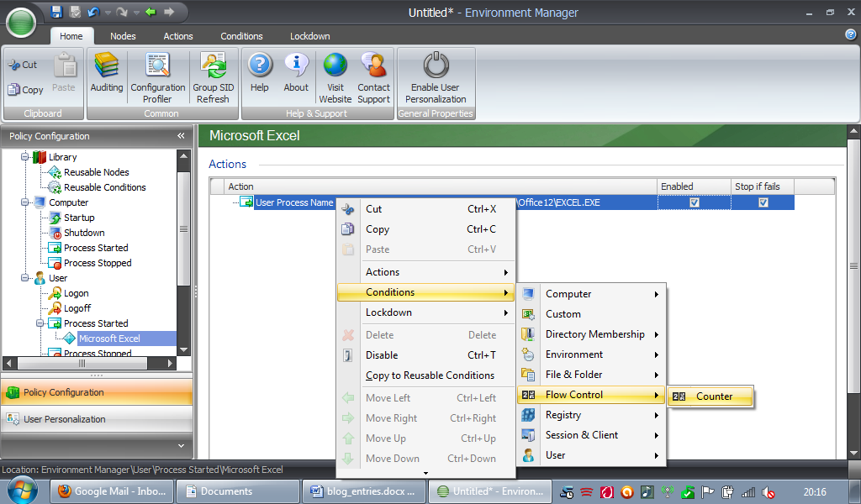Open Computer conditions submenu
The height and width of the screenshot is (504, 861).
pyautogui.click(x=591, y=294)
